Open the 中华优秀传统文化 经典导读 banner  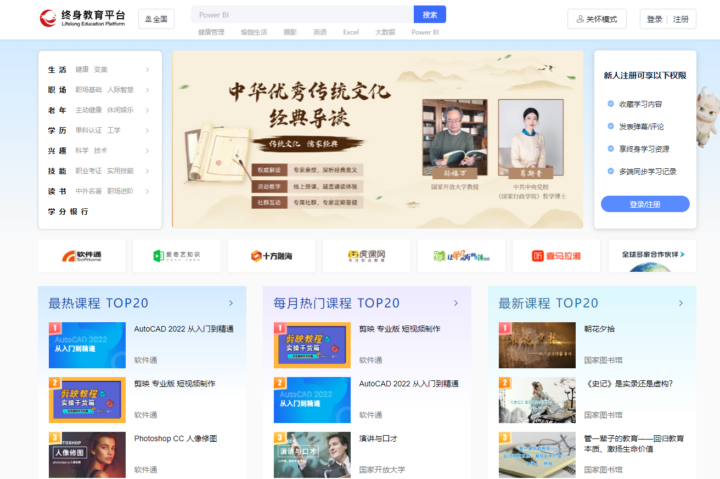coord(377,140)
